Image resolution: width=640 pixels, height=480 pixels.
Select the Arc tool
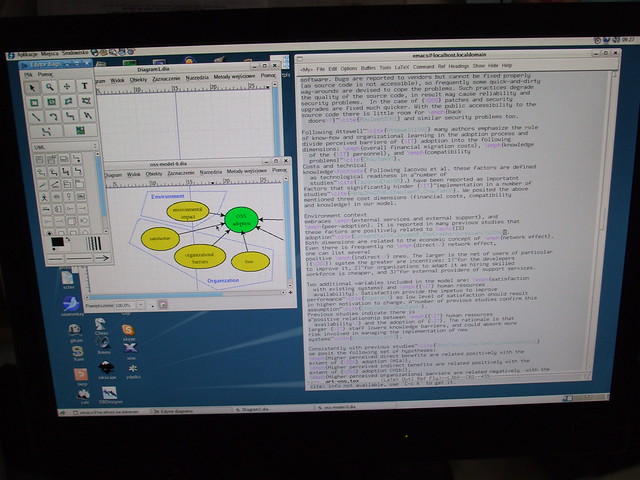coord(53,117)
